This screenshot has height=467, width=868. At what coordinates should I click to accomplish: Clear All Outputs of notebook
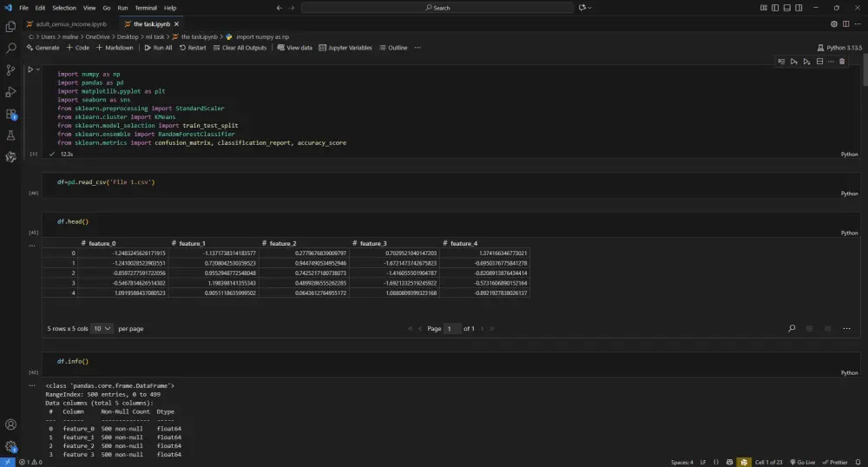point(240,48)
